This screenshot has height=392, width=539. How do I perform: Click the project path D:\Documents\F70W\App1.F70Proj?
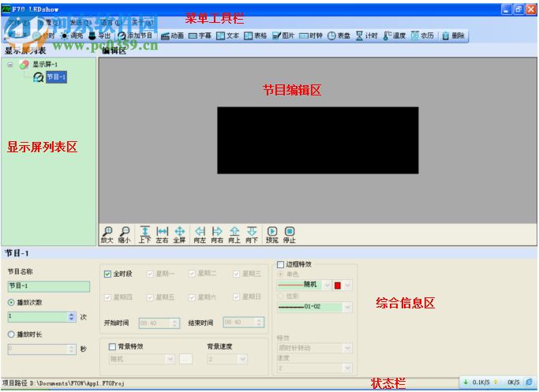pos(77,383)
